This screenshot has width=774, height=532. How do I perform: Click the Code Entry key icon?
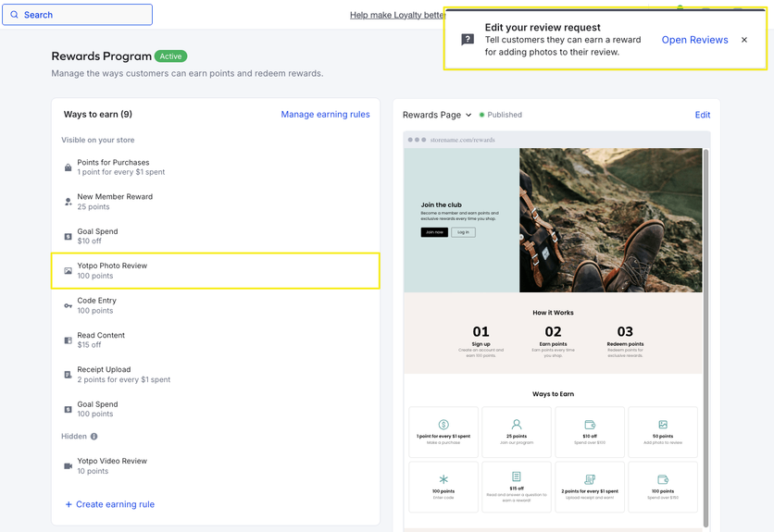pyautogui.click(x=69, y=305)
